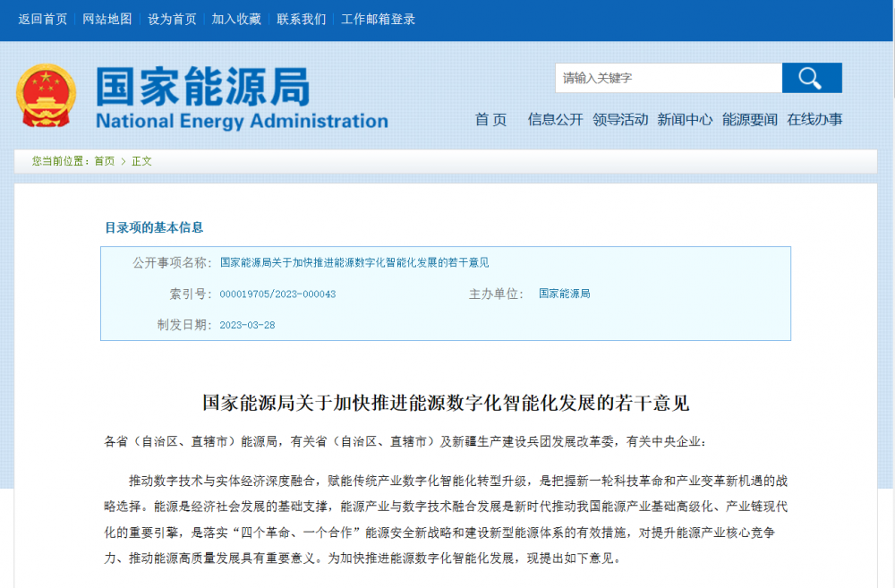The height and width of the screenshot is (588, 895).
Task: Open 网站地图 from the top bar
Action: point(107,19)
